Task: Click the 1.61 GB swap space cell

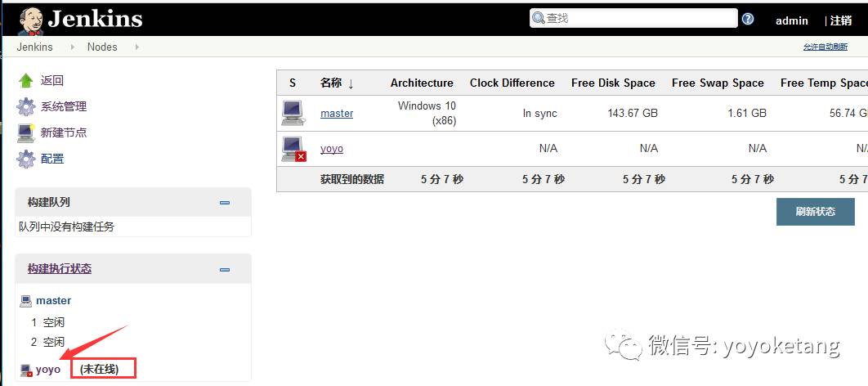Action: pos(747,113)
